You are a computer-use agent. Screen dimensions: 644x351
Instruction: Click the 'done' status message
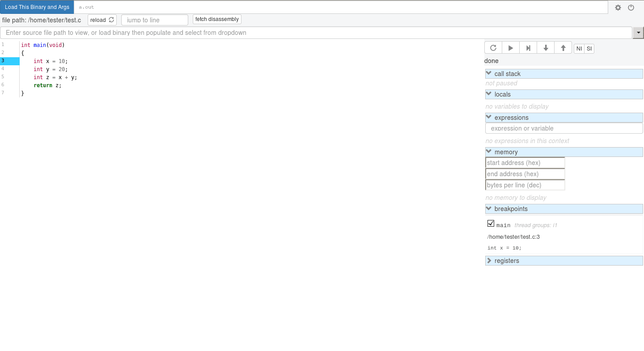coord(491,61)
